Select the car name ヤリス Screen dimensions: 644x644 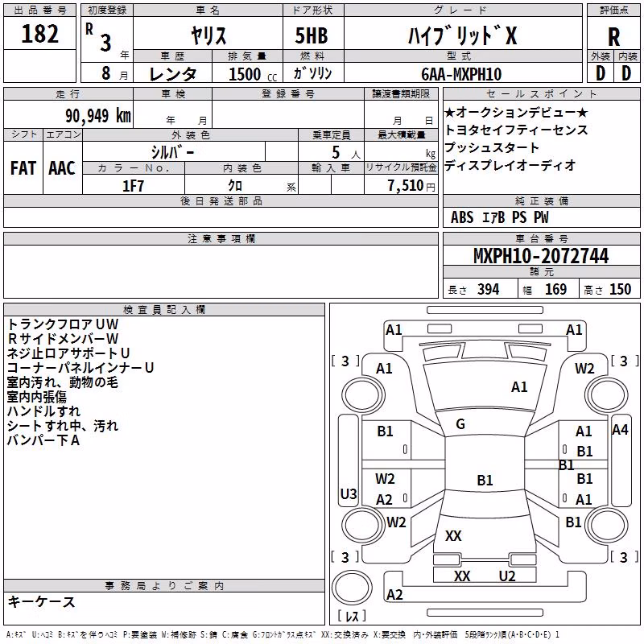coord(208,35)
